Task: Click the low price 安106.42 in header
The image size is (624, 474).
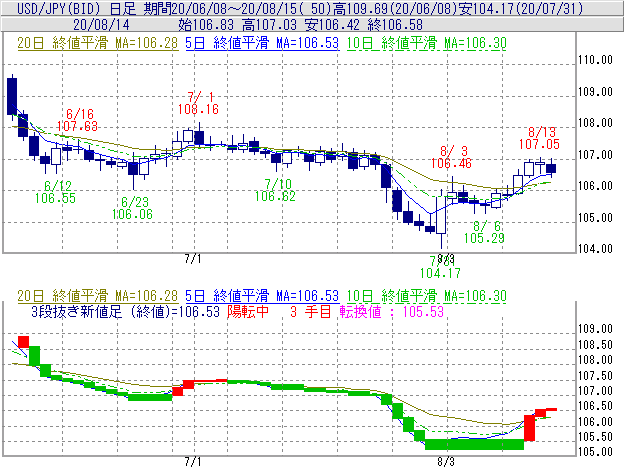Action: point(332,25)
